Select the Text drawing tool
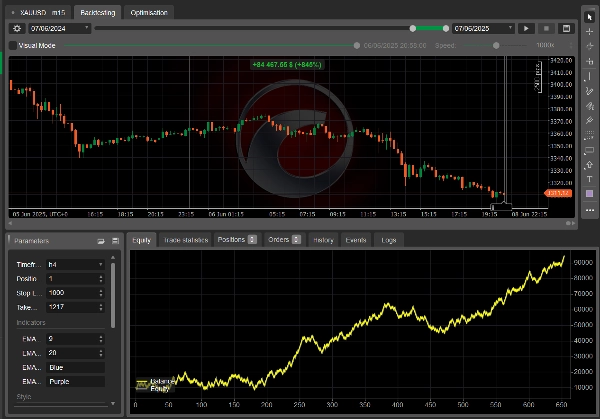 (x=590, y=179)
